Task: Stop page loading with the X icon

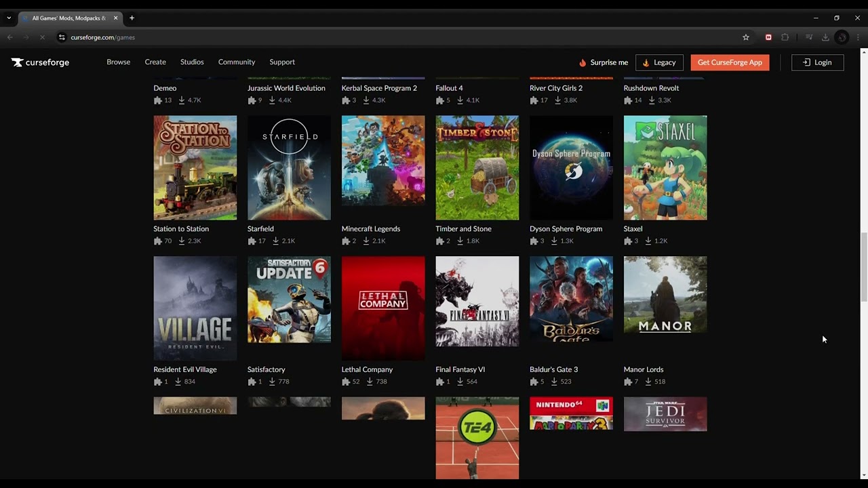Action: click(42, 37)
